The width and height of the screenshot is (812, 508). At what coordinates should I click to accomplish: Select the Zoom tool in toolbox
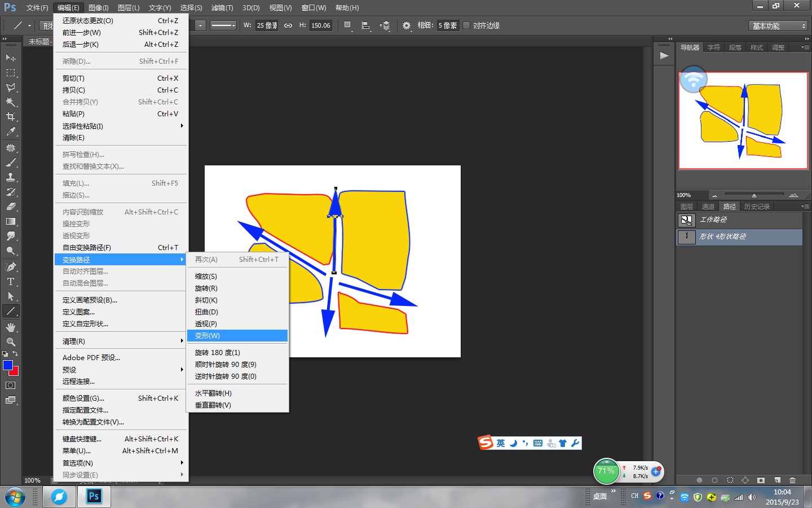[x=11, y=342]
